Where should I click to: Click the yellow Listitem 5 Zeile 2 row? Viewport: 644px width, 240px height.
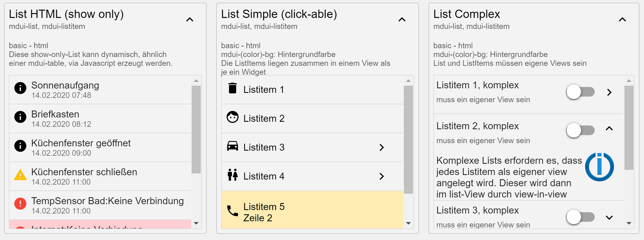click(312, 210)
